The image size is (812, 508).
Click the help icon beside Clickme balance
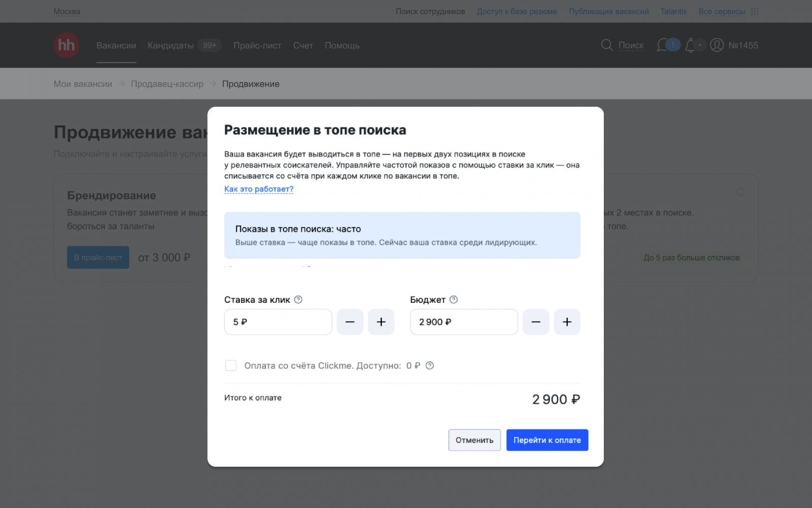[x=430, y=366]
